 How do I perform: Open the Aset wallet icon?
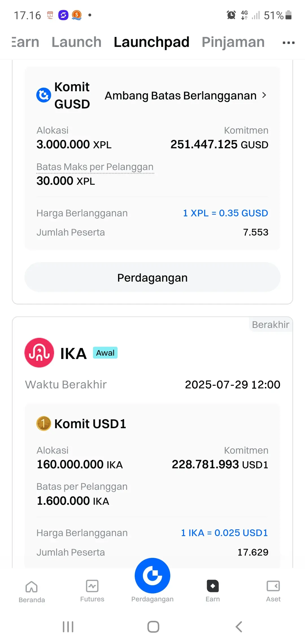(273, 586)
